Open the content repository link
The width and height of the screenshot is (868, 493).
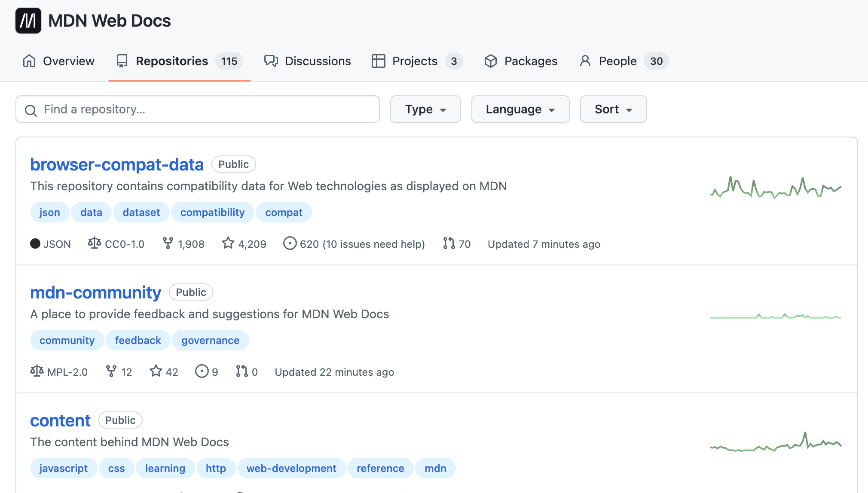click(x=60, y=420)
